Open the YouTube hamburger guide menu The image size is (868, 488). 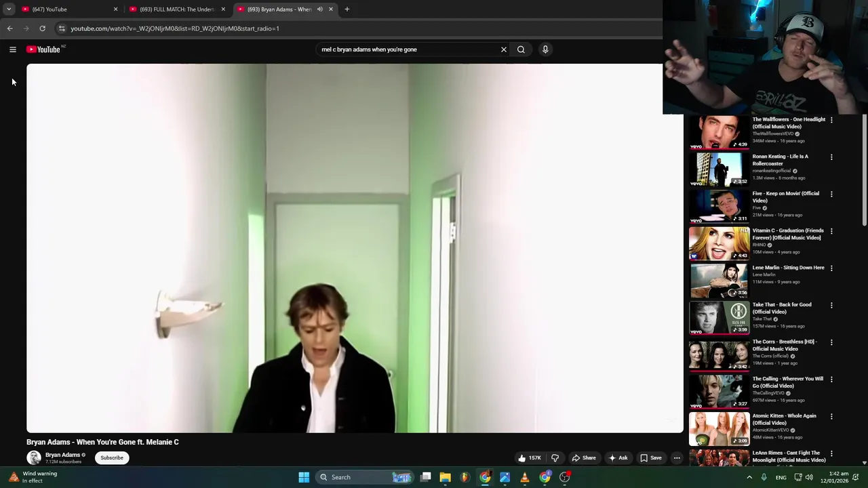(12, 49)
